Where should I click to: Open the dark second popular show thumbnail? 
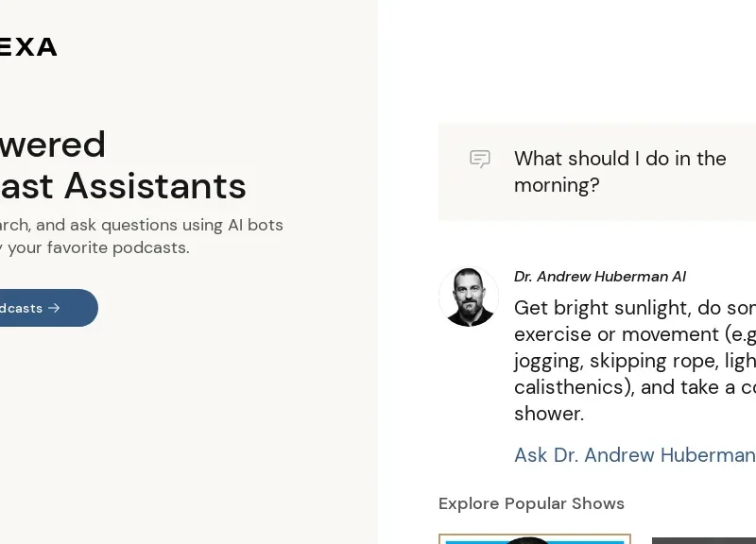[x=704, y=540]
